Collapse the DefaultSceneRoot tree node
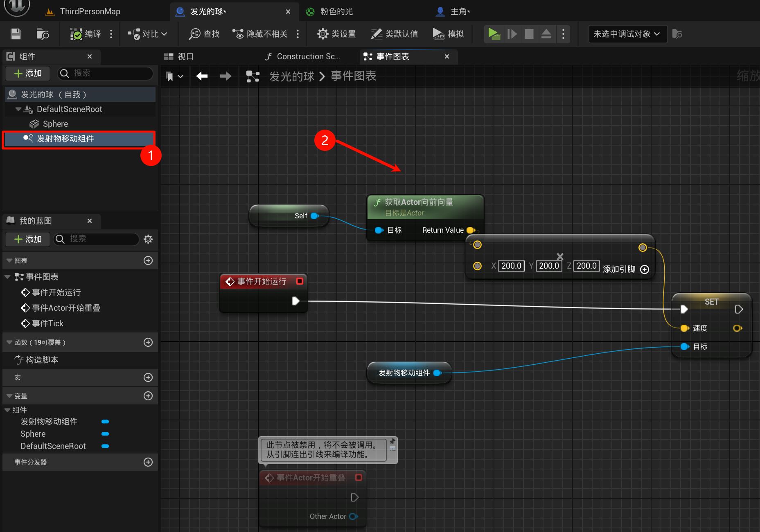This screenshot has width=760, height=532. pos(18,109)
